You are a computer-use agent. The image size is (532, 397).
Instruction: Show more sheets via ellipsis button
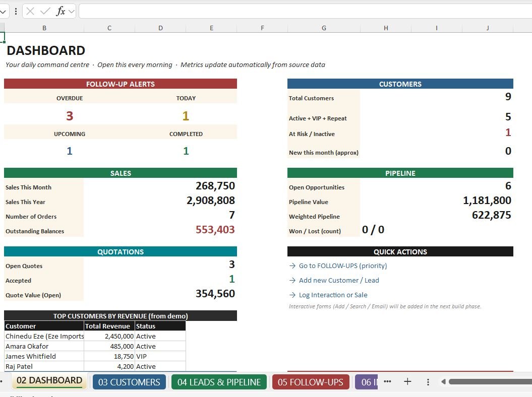coord(387,381)
